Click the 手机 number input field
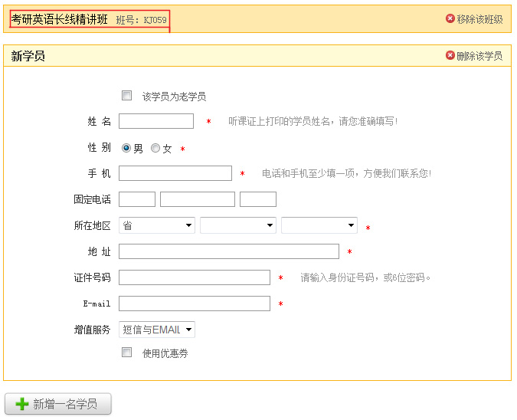The width and height of the screenshot is (517, 420). pos(175,173)
